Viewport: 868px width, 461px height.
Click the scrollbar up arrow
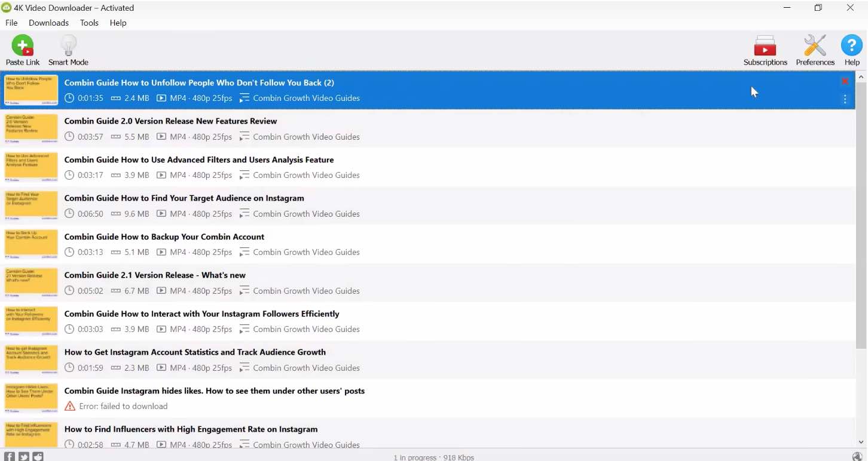coord(861,76)
